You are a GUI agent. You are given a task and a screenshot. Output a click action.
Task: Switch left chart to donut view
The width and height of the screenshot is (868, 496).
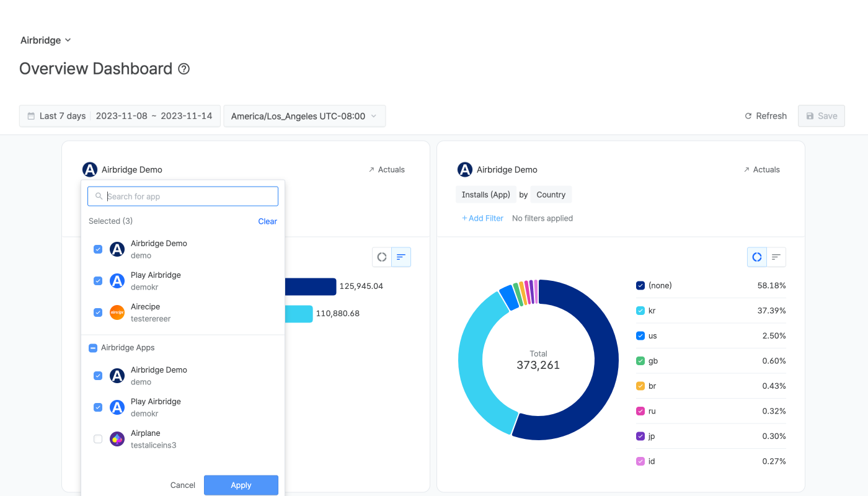pyautogui.click(x=382, y=257)
